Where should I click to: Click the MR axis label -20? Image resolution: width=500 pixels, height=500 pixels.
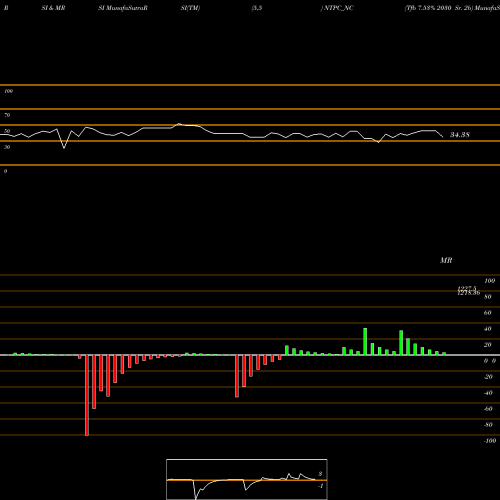tap(488, 377)
